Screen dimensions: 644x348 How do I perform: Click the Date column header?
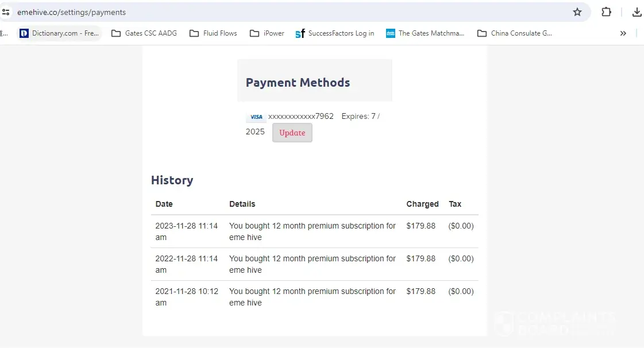coord(164,204)
